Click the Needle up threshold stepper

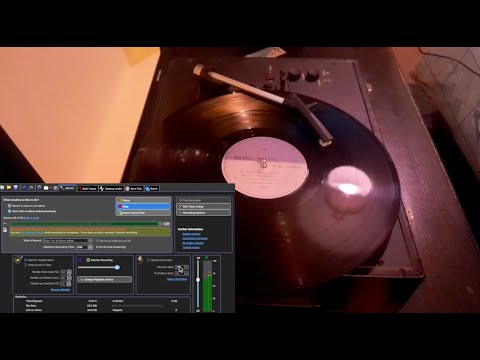(x=69, y=284)
